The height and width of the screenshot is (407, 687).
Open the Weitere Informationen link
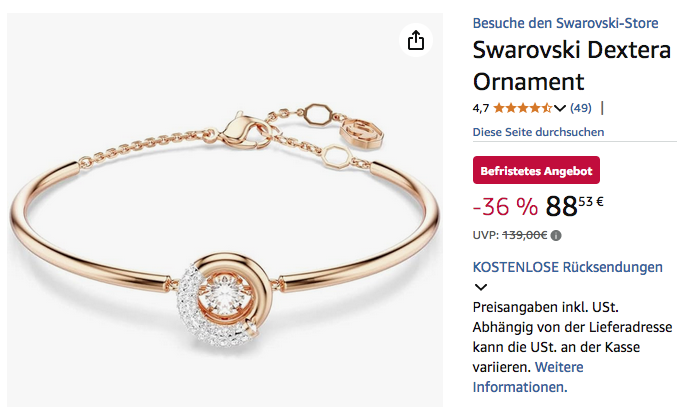point(528,377)
